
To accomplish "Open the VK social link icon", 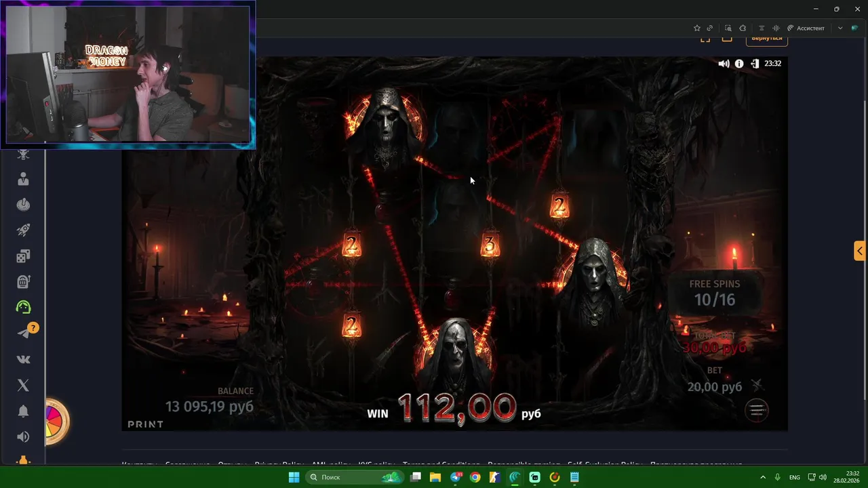I will [x=24, y=359].
